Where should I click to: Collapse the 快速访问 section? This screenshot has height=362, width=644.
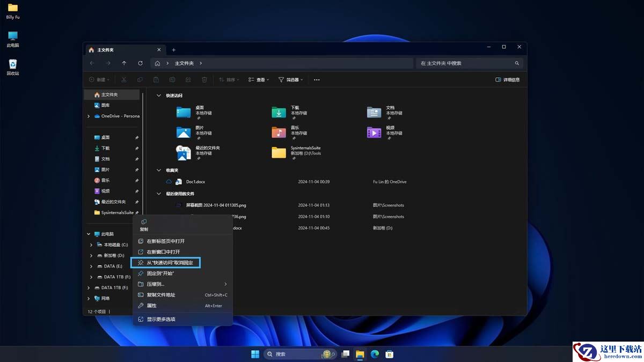[158, 95]
